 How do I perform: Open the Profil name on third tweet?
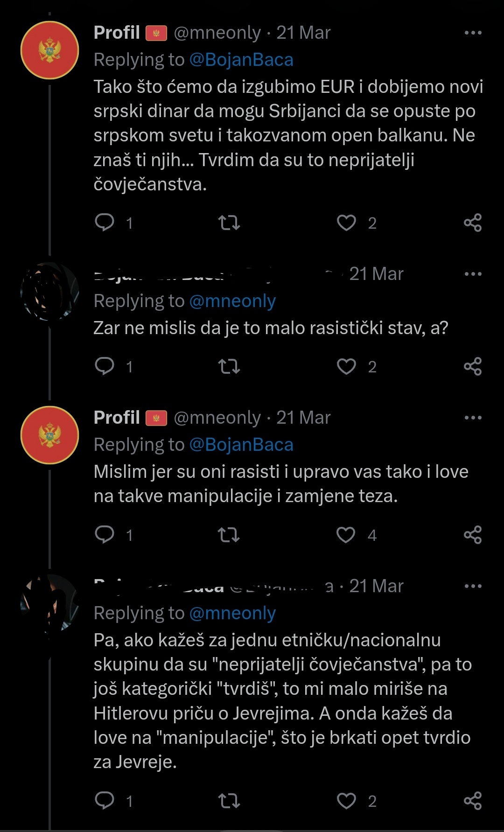(x=117, y=417)
